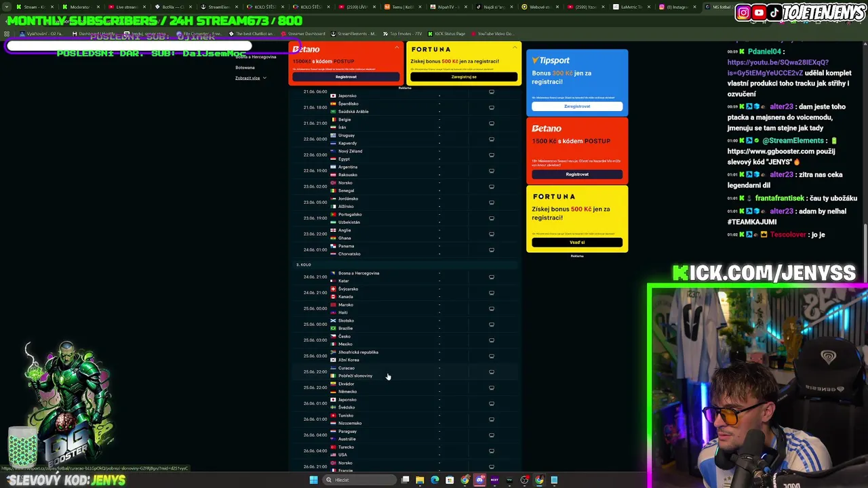Viewport: 868px width, 488px height.
Task: Open TV broadcast icon for Belgie vs Írán
Action: point(492,123)
